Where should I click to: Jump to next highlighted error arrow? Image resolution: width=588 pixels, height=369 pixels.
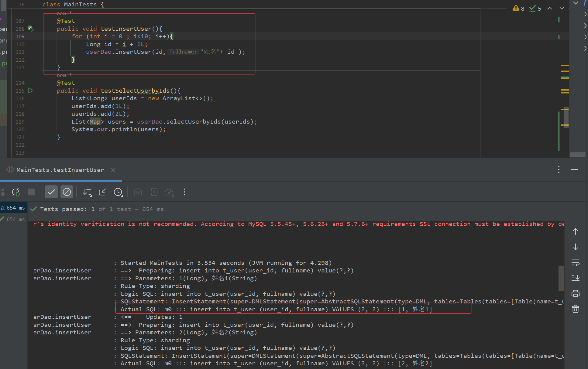562,9
